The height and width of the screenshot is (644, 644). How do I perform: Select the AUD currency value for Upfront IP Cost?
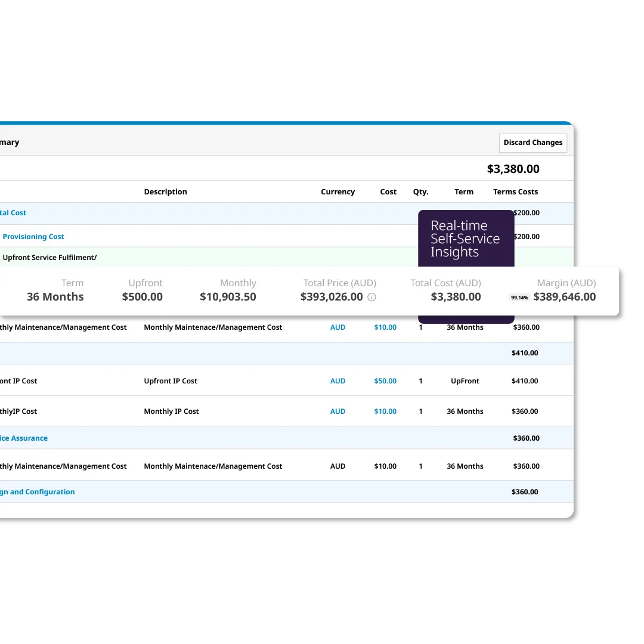(x=338, y=380)
